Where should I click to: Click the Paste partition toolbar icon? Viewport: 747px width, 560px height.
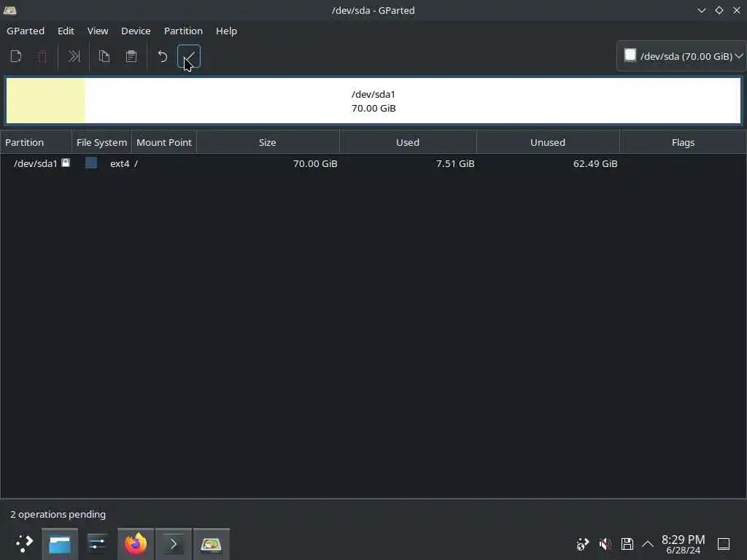[131, 56]
